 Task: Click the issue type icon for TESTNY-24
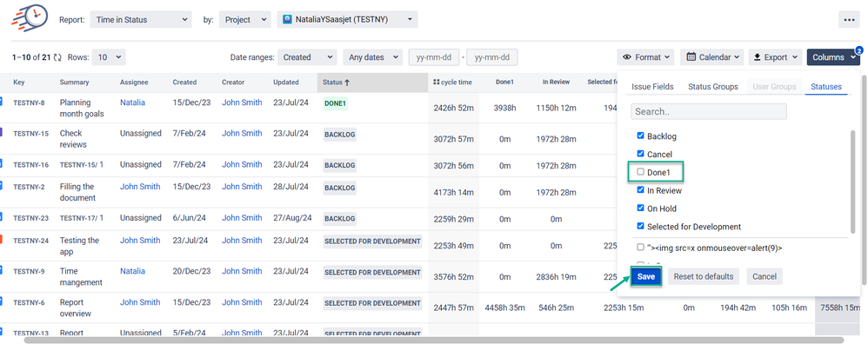point(1,239)
